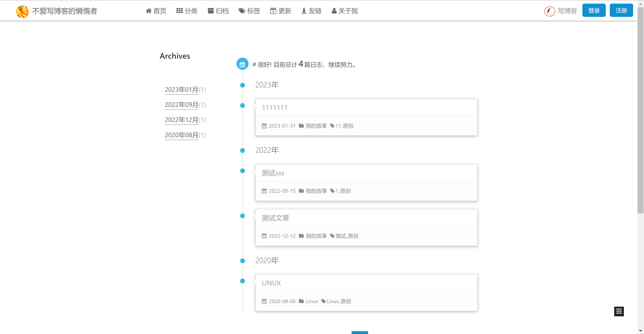The image size is (644, 334).
Task: Click tag icon before 1,原创
Action: coord(332,191)
